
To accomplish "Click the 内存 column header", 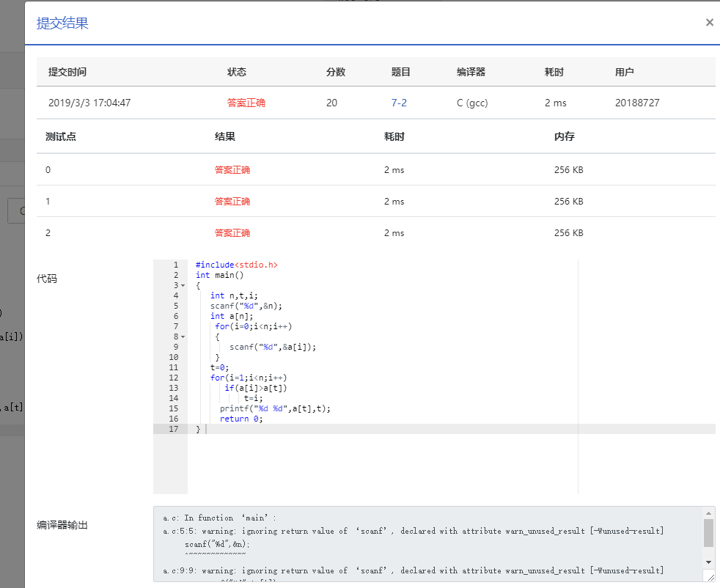I will 565,137.
